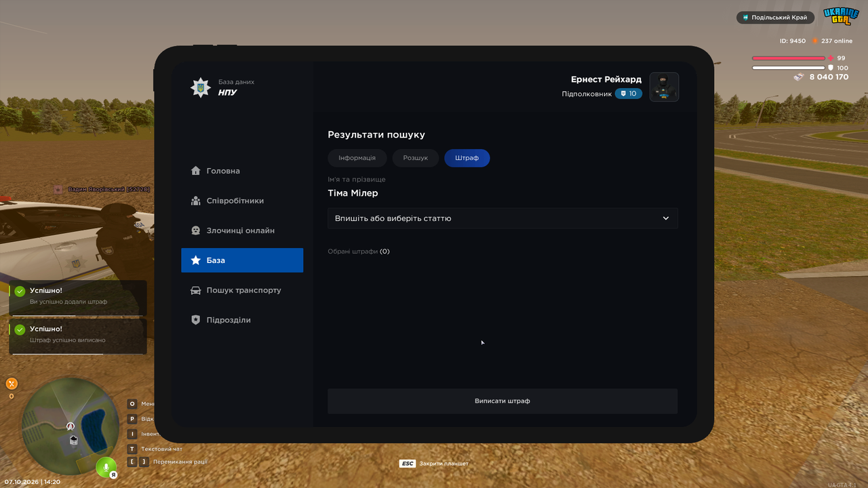Expand the dropdown chevron for article selection
The image size is (868, 488).
(x=666, y=218)
